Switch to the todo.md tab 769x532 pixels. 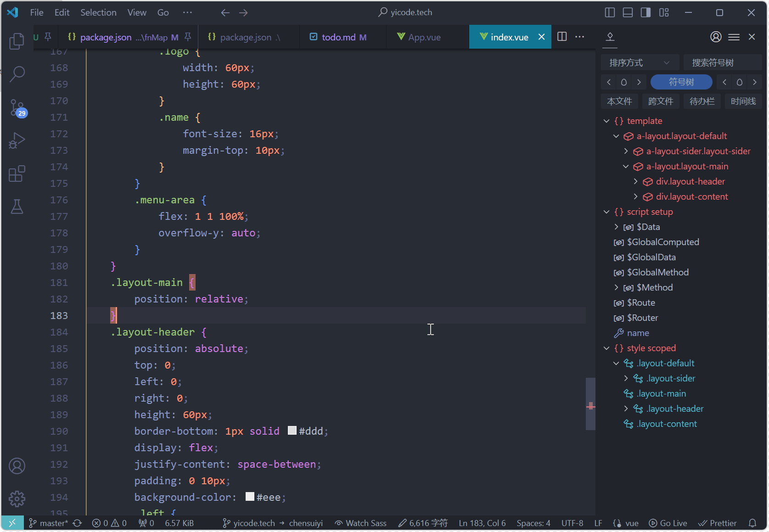point(343,37)
